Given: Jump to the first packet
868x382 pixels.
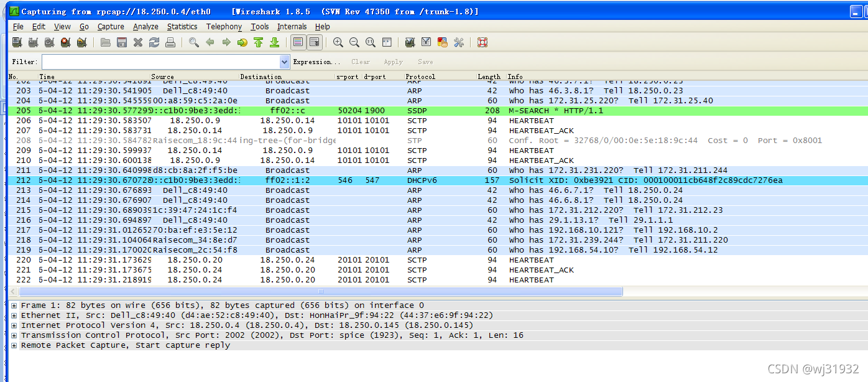Looking at the screenshot, I should [x=259, y=42].
